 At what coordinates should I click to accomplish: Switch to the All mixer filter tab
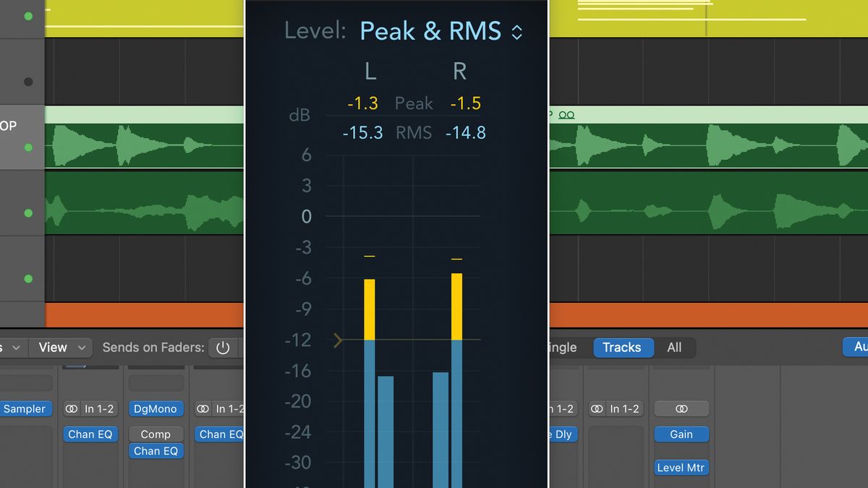point(674,348)
